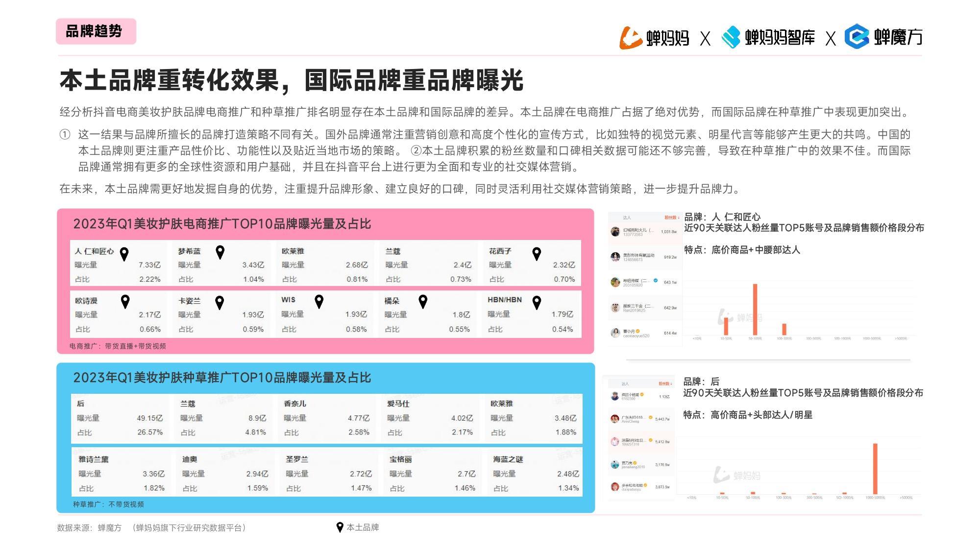This screenshot has height=551, width=980.
Task: Open the avatar of 多余和毛毛姐
Action: click(615, 486)
